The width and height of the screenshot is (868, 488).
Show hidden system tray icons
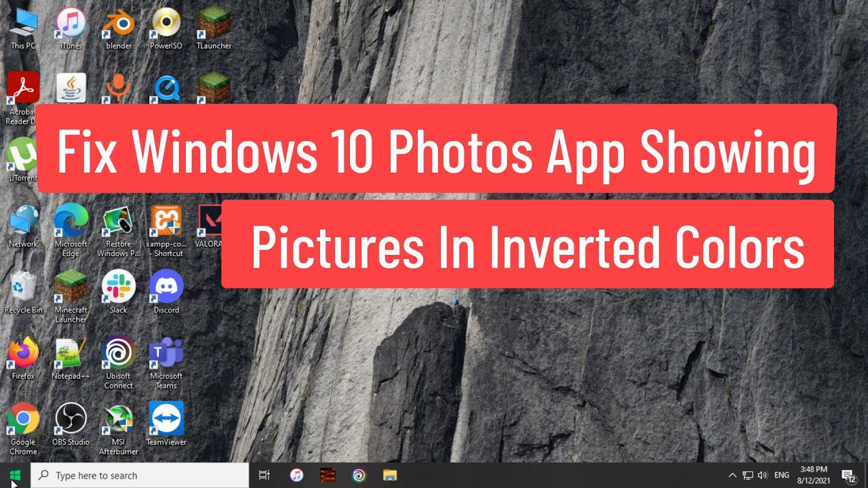point(732,475)
